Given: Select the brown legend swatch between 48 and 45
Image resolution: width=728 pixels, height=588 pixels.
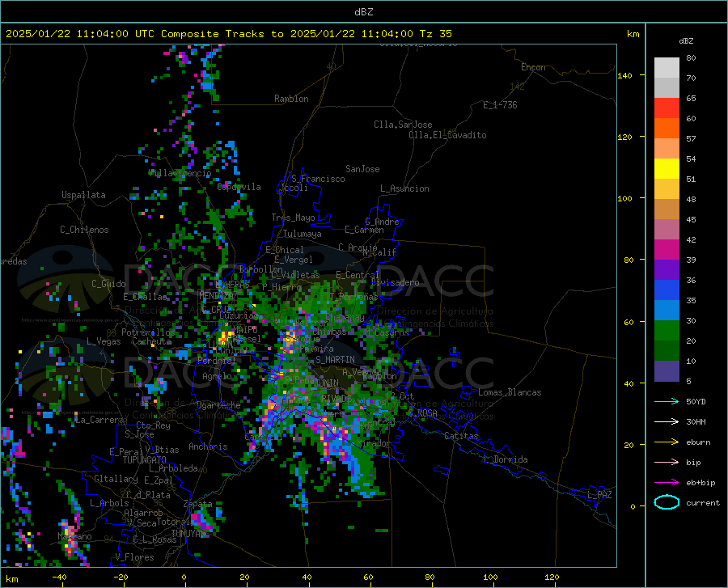Looking at the screenshot, I should [x=667, y=209].
